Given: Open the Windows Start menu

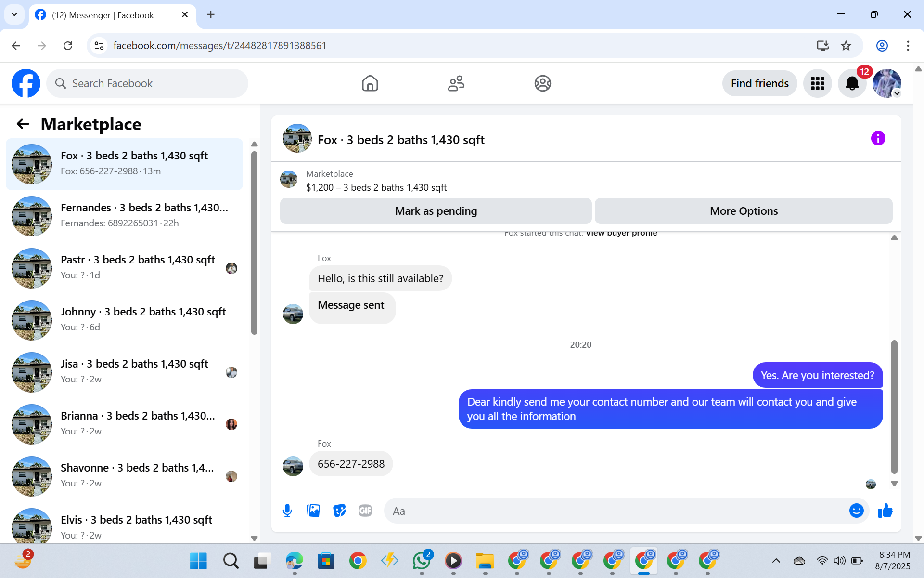Looking at the screenshot, I should pos(198,561).
